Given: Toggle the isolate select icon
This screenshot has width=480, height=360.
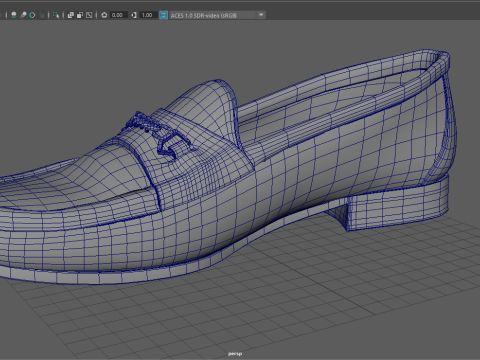Looking at the screenshot, I should 56,15.
